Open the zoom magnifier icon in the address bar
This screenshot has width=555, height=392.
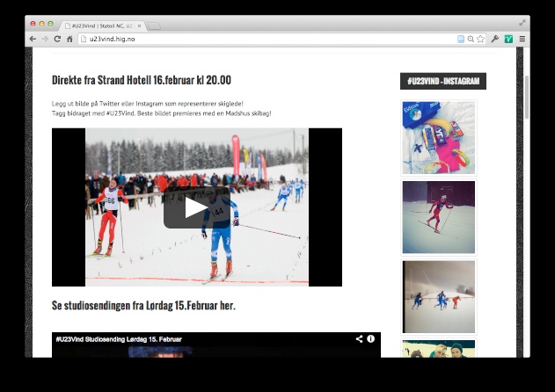tap(471, 39)
